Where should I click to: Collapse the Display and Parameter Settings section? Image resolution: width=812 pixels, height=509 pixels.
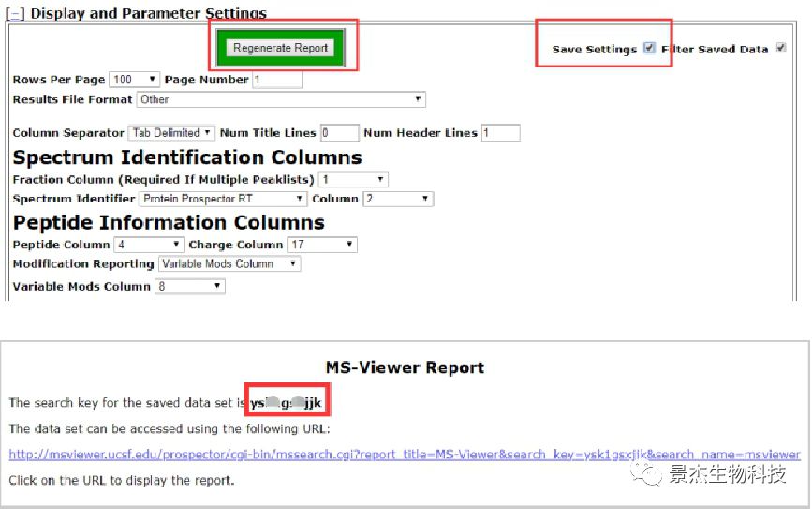14,13
